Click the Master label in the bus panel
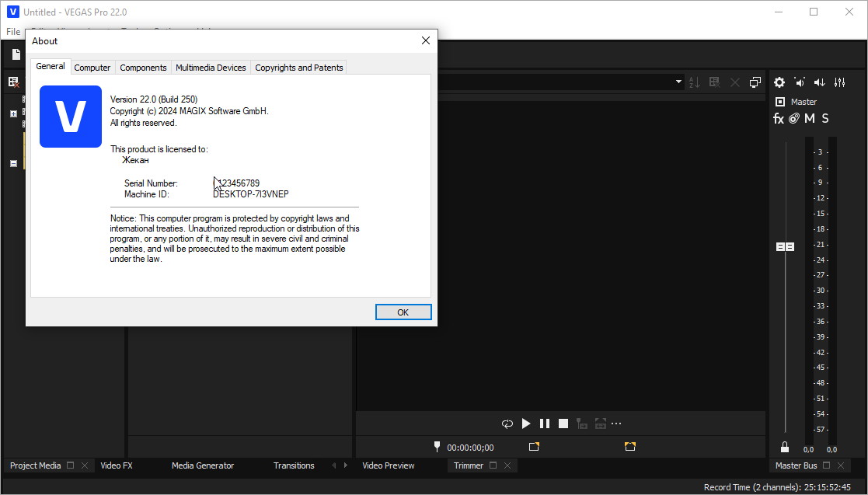 804,102
